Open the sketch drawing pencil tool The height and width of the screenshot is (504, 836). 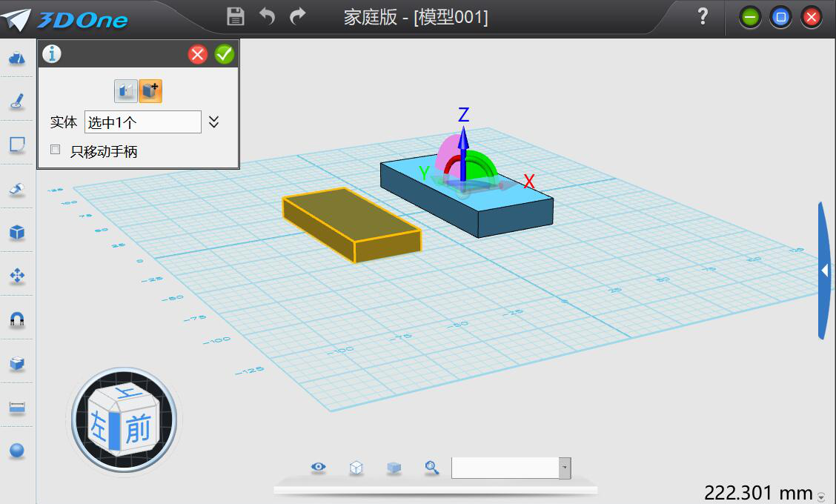click(16, 102)
